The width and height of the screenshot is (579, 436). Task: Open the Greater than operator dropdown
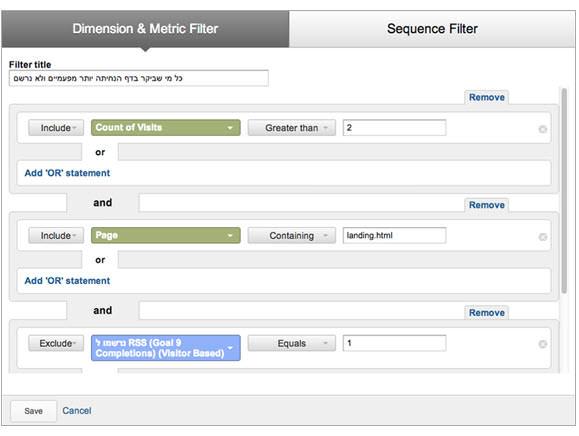pos(292,128)
